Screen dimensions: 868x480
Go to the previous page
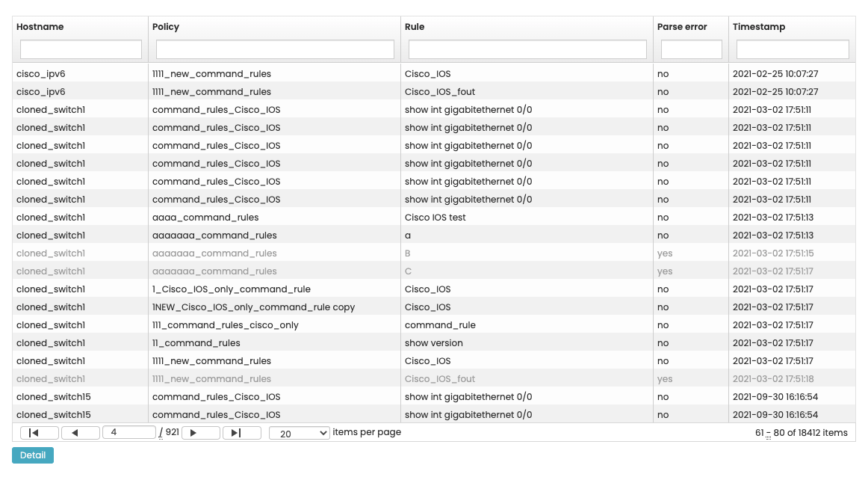80,433
